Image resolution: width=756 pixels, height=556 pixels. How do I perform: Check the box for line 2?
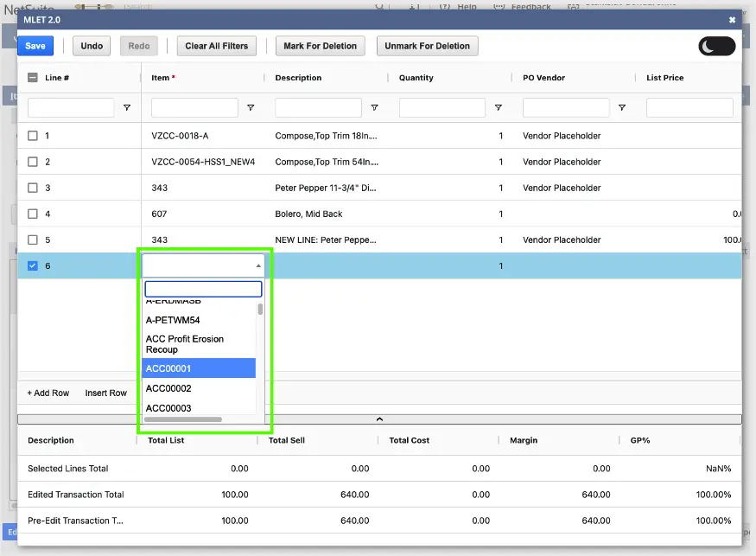click(33, 162)
